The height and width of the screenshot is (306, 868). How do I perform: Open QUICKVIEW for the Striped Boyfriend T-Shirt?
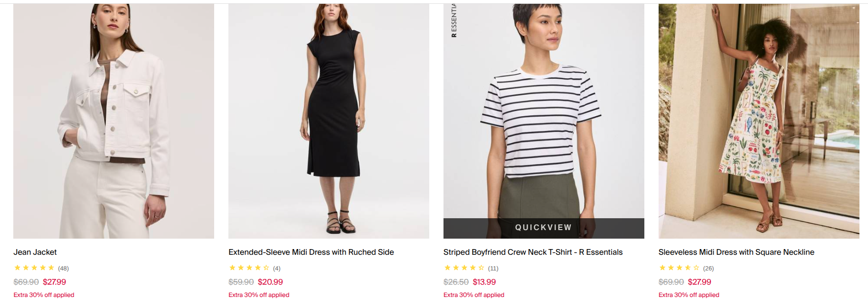click(542, 227)
